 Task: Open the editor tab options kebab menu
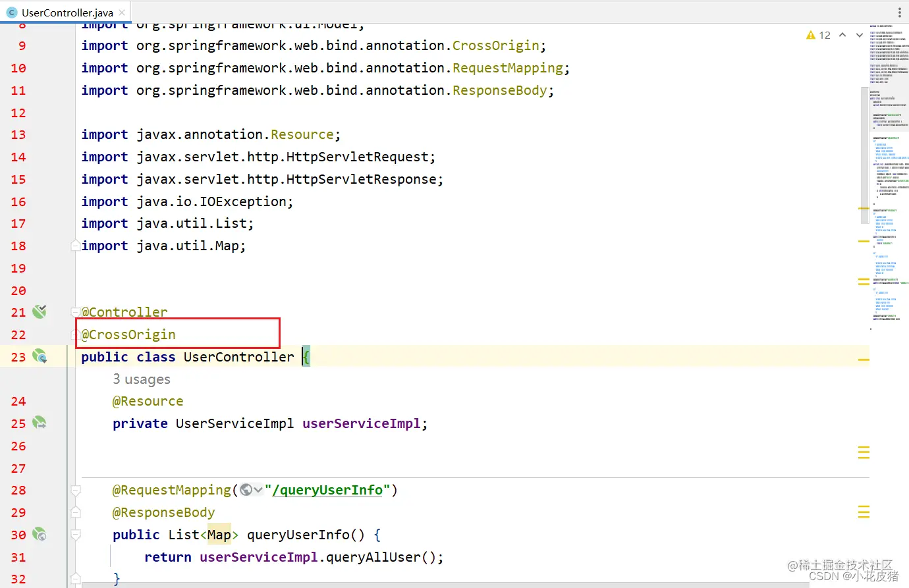[899, 13]
